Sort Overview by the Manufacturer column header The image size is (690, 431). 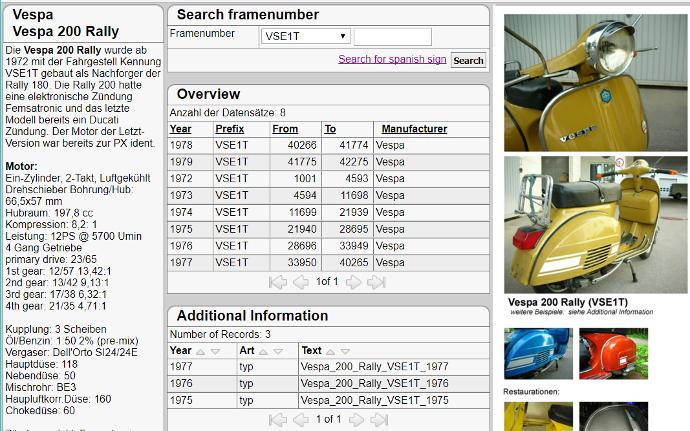point(414,129)
